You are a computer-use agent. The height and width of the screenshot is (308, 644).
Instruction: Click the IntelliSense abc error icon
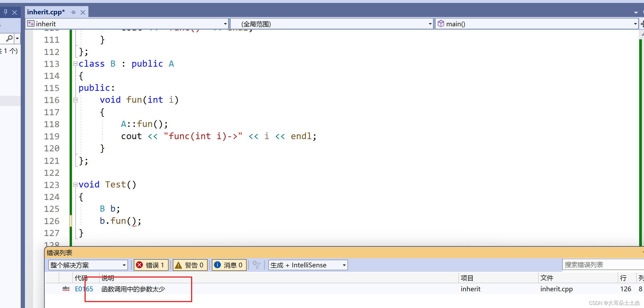coord(66,289)
